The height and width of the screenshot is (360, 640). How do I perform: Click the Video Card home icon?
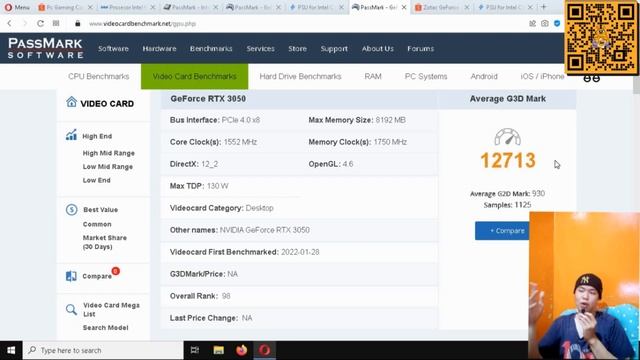(x=71, y=102)
